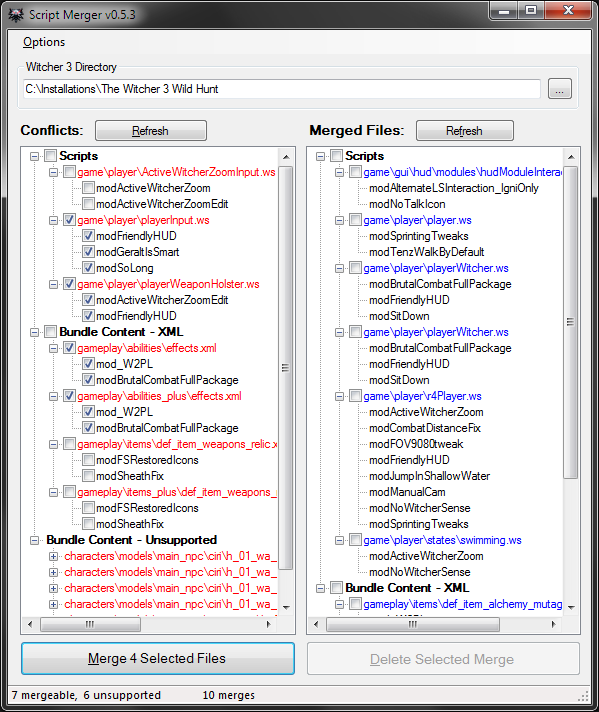Screen dimensions: 599x712
Task: Collapse the def_item_alchemy_mutag merged node
Action: (340, 604)
